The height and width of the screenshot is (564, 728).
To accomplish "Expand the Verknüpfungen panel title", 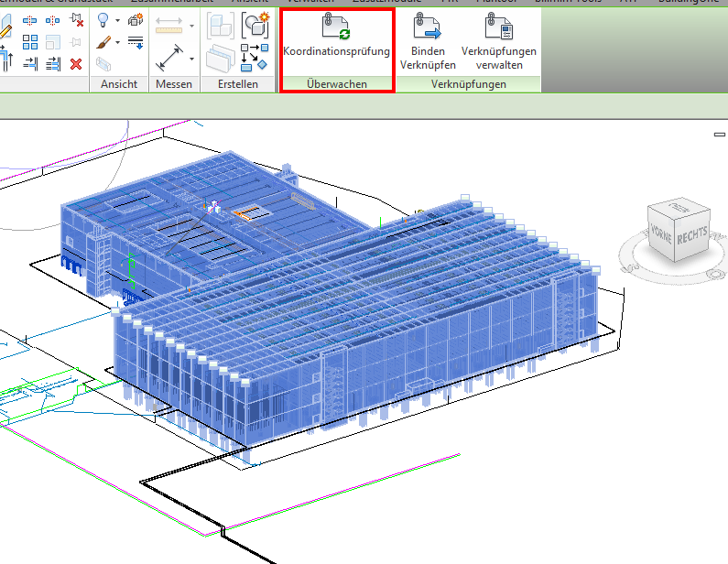I will coord(468,84).
